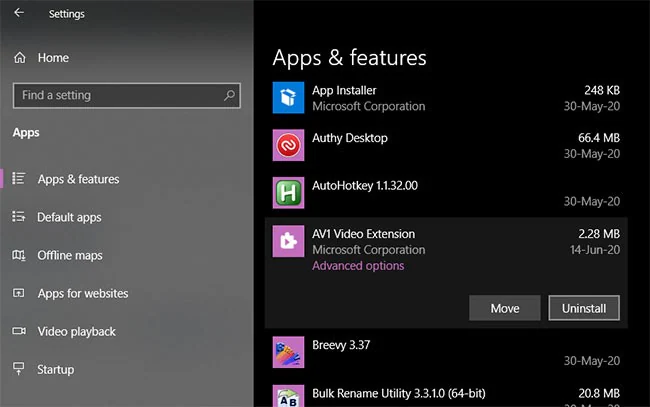
Task: Click the search magnifier icon
Action: pyautogui.click(x=229, y=95)
